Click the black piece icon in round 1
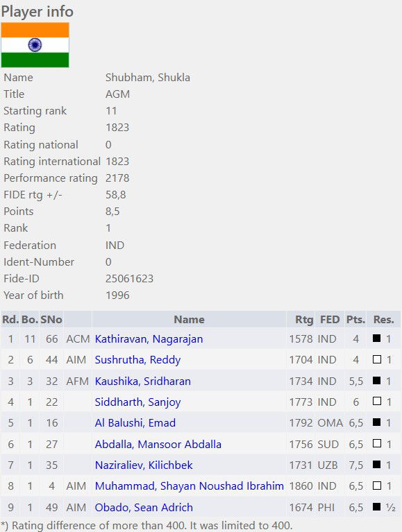This screenshot has height=532, width=402. click(x=376, y=338)
